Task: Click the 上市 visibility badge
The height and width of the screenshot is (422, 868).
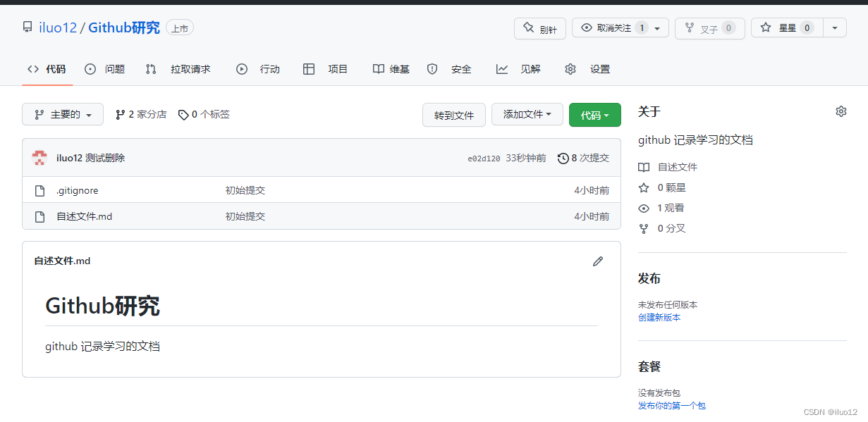Action: (180, 28)
